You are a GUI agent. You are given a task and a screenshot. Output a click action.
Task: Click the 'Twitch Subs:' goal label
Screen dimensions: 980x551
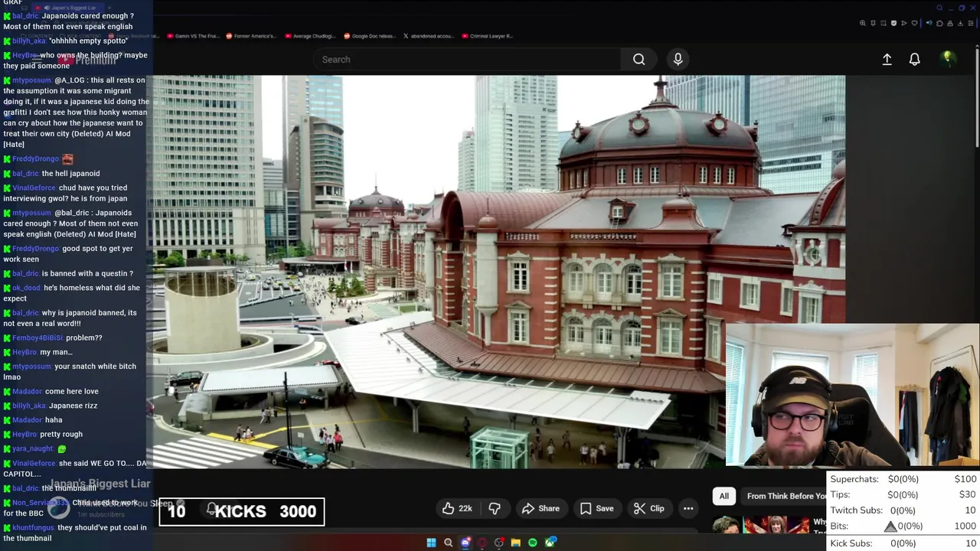pos(857,510)
